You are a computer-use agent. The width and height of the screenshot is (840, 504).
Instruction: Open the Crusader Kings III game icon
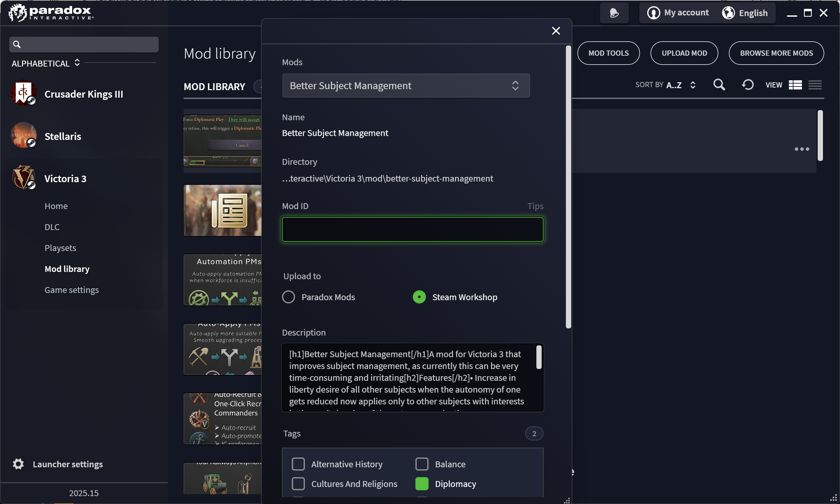24,93
